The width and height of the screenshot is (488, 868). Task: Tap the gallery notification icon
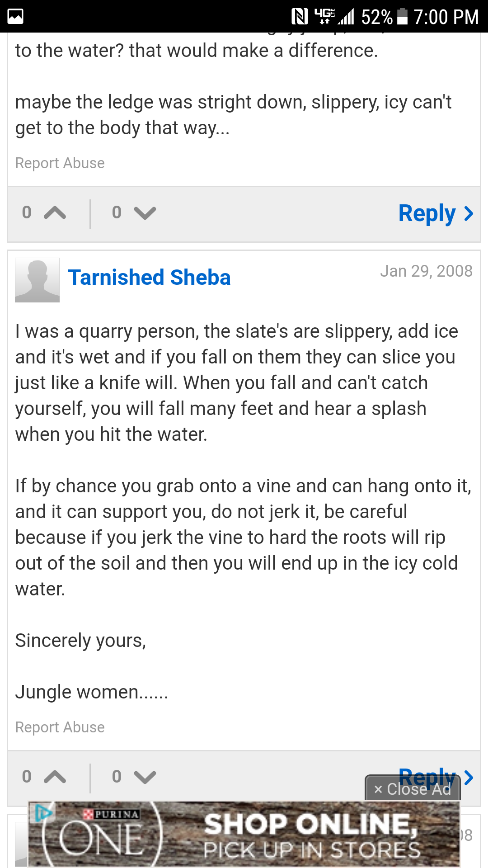click(15, 17)
